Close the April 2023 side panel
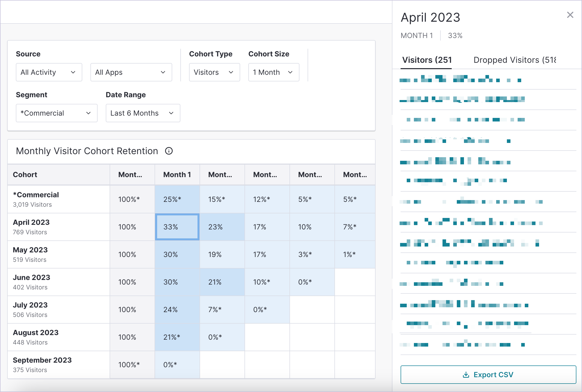Viewport: 582px width, 392px height. (570, 15)
